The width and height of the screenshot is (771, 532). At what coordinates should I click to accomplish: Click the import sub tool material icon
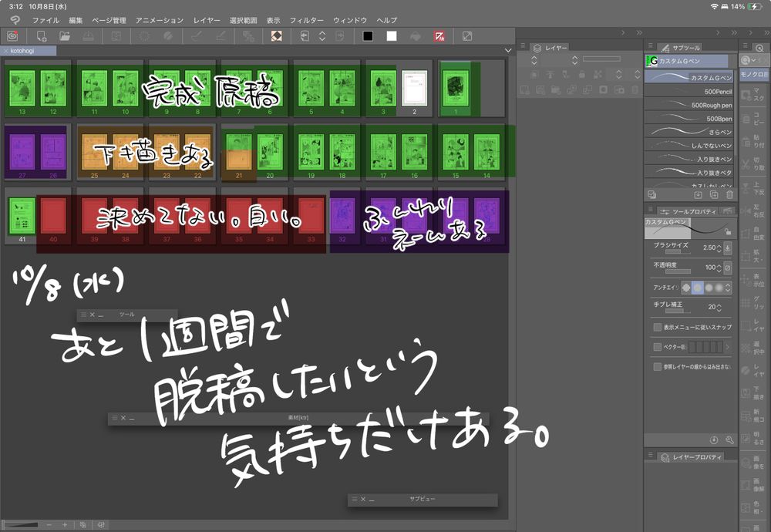pyautogui.click(x=698, y=195)
